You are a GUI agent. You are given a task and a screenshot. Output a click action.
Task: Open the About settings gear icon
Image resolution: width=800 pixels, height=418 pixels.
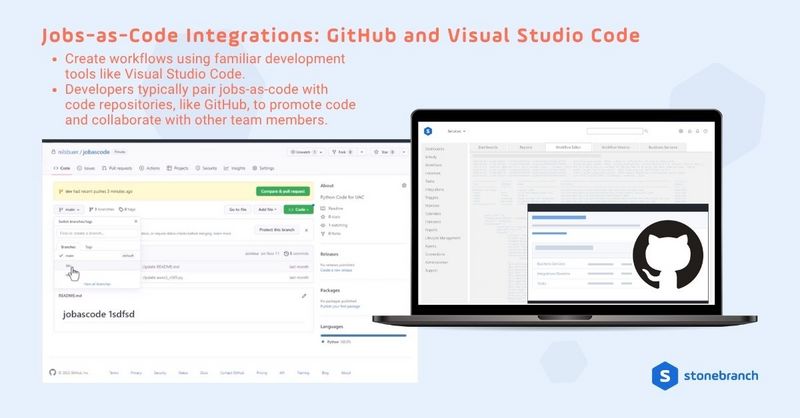click(x=404, y=185)
